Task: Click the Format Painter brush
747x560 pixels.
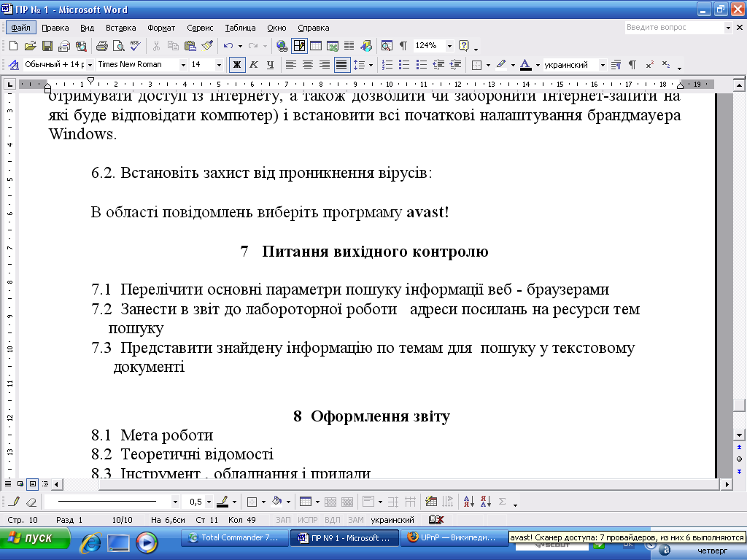Action: 206,46
